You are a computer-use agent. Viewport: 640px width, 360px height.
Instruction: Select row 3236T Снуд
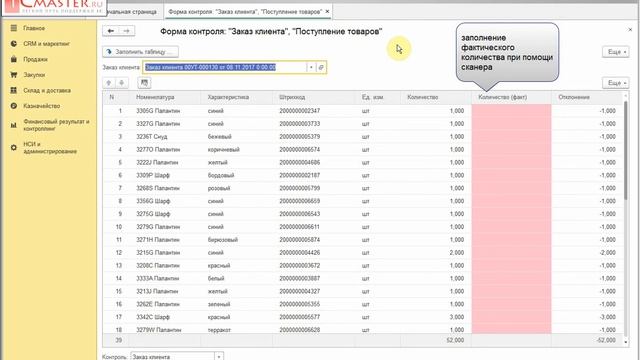tap(362, 136)
